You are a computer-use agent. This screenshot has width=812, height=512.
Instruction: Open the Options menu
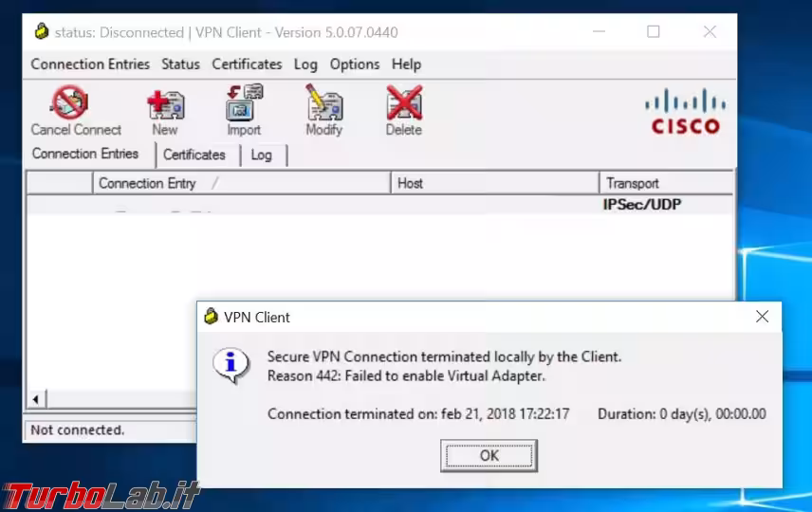(355, 64)
